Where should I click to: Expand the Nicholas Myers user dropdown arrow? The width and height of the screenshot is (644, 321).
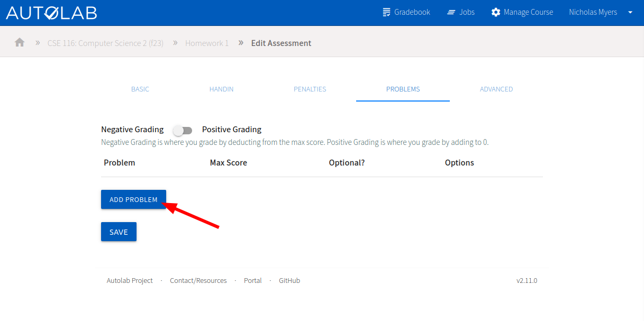coord(630,12)
